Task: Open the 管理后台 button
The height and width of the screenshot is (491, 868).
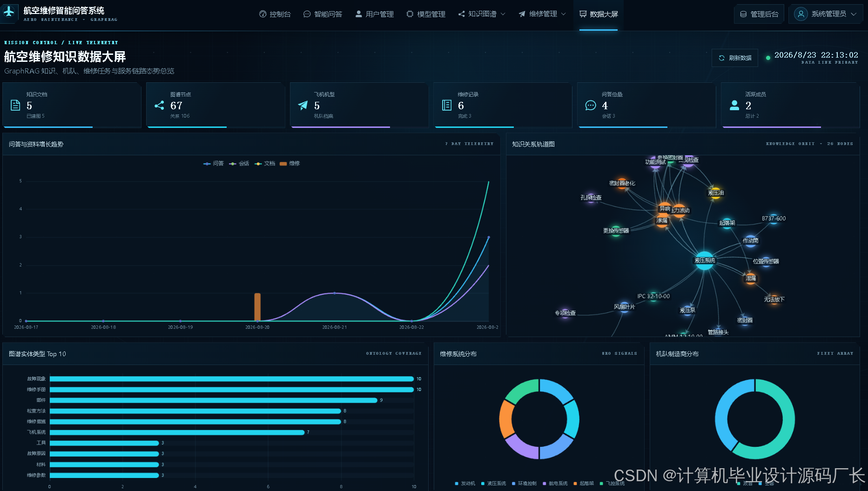Action: coord(759,14)
